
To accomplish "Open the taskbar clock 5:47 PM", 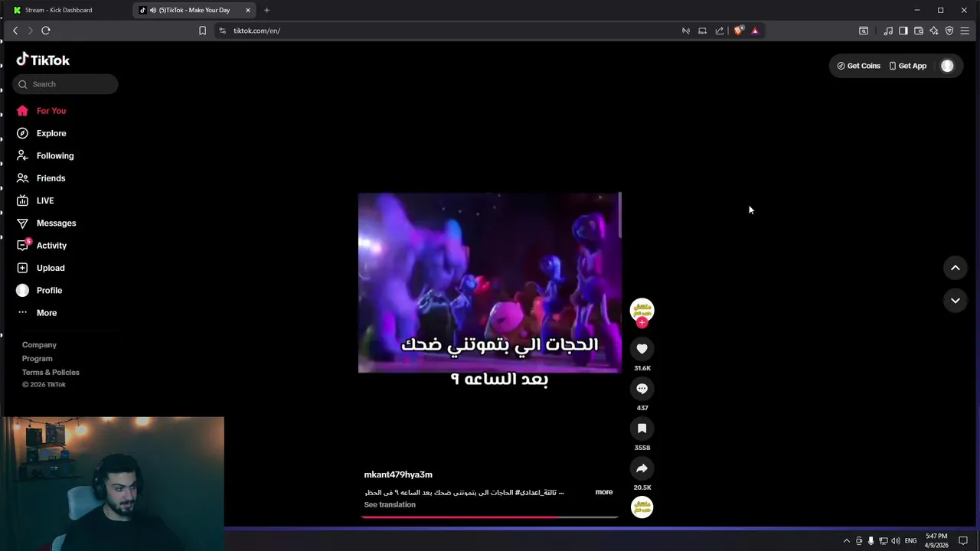I will click(936, 540).
